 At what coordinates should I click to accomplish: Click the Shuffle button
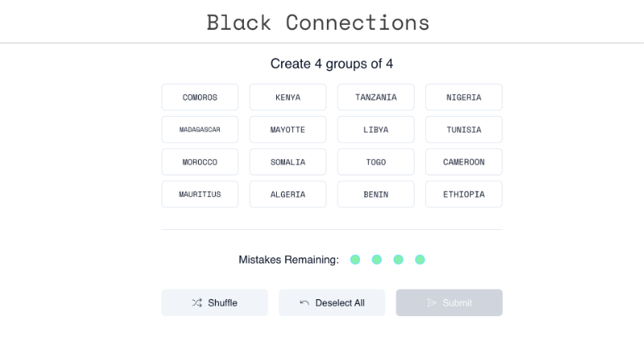pyautogui.click(x=214, y=302)
